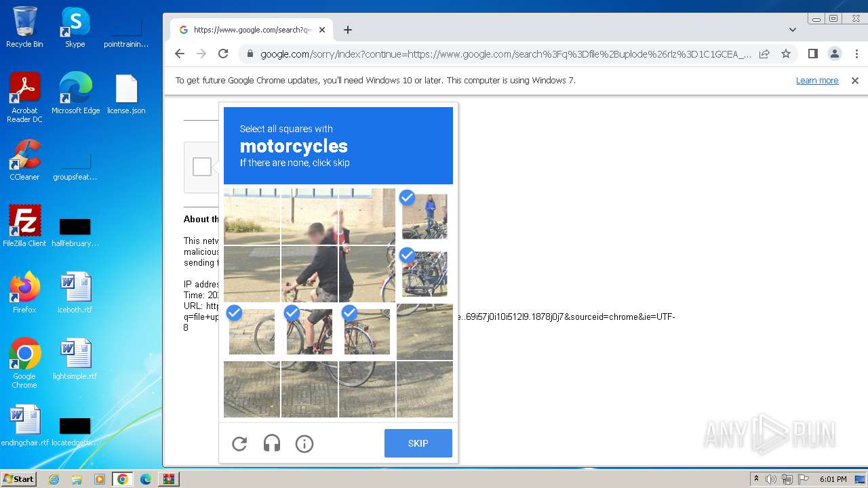Open Windows Explorer from the taskbar
868x488 pixels.
pos(77,479)
